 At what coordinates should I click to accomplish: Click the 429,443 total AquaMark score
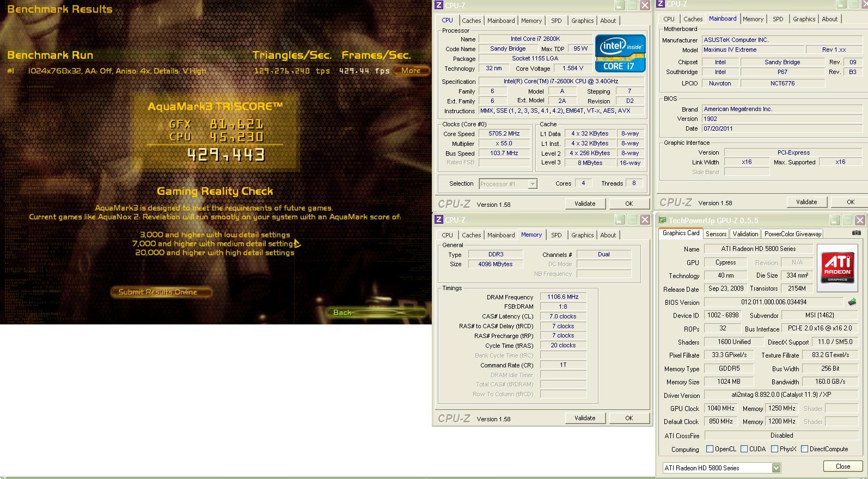coord(226,155)
